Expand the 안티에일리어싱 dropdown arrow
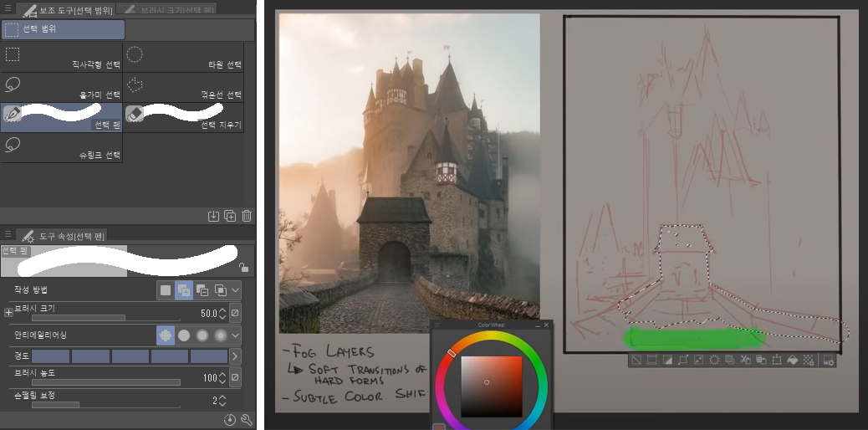868x430 pixels. click(x=236, y=335)
